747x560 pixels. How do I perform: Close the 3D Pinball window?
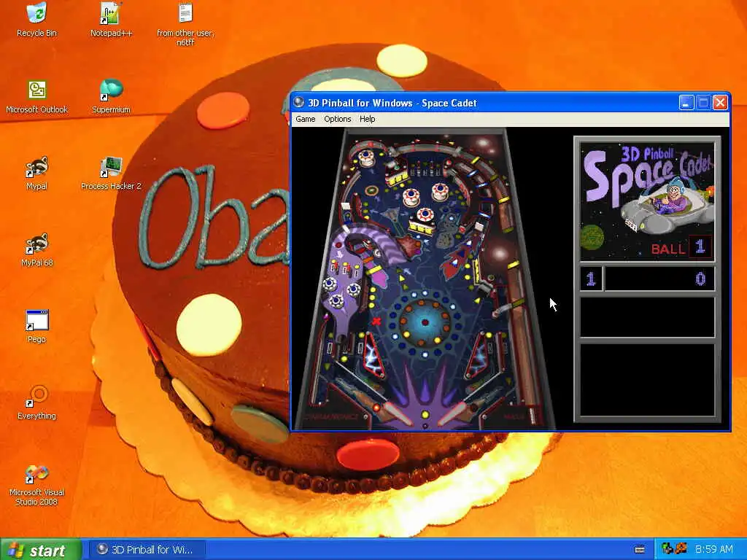click(720, 102)
